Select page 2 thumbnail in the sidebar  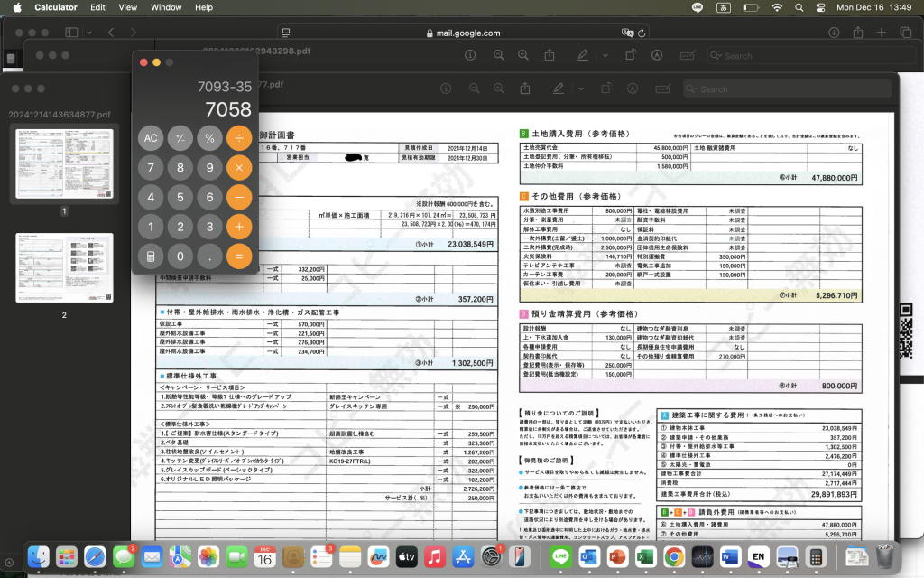coord(63,268)
